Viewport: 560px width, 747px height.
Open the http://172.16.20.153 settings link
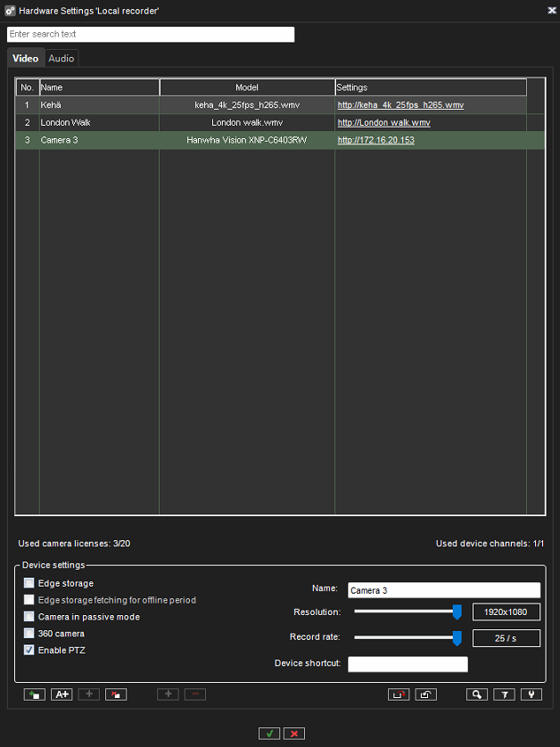tap(375, 140)
